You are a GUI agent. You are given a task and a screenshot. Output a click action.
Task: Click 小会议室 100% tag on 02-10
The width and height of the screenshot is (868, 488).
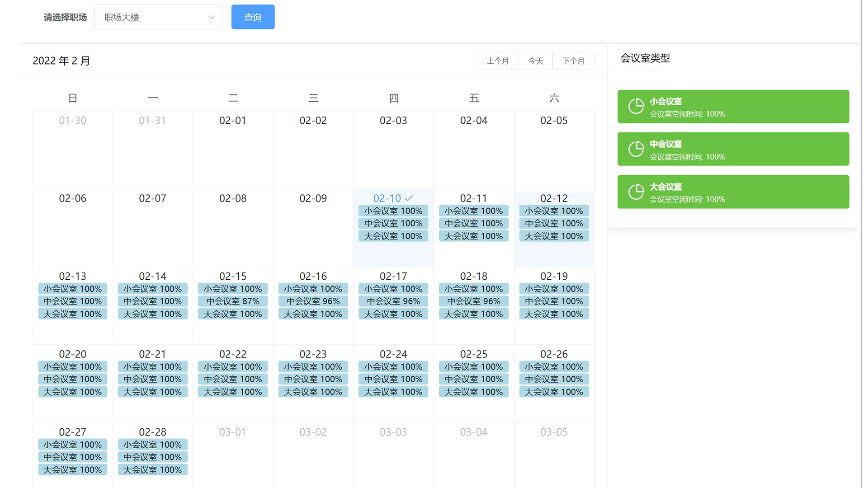[x=393, y=211]
